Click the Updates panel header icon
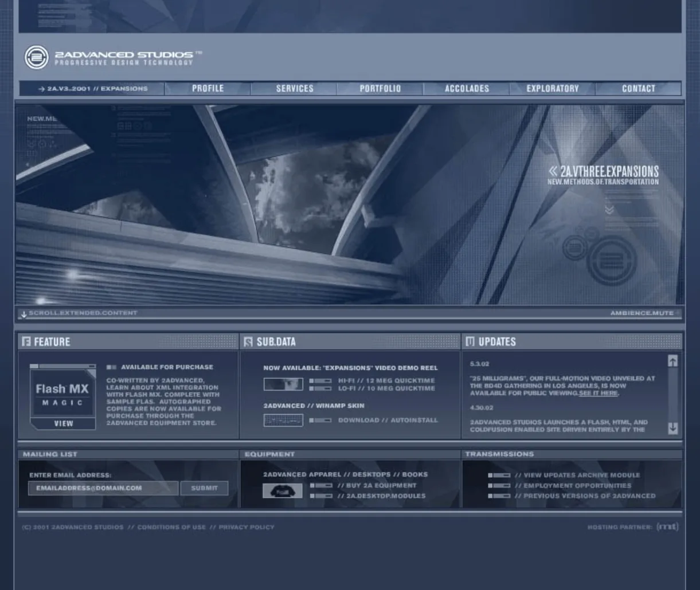The image size is (700, 590). tap(470, 341)
